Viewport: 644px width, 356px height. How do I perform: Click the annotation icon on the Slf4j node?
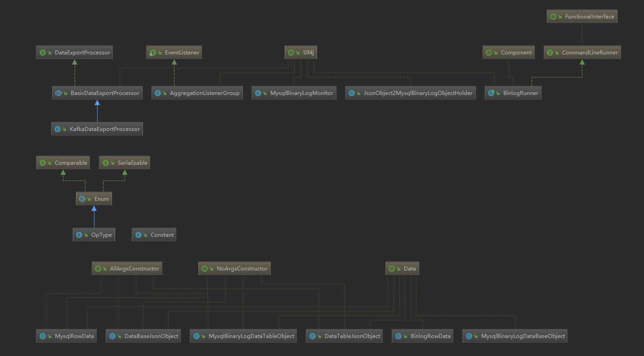tap(291, 53)
